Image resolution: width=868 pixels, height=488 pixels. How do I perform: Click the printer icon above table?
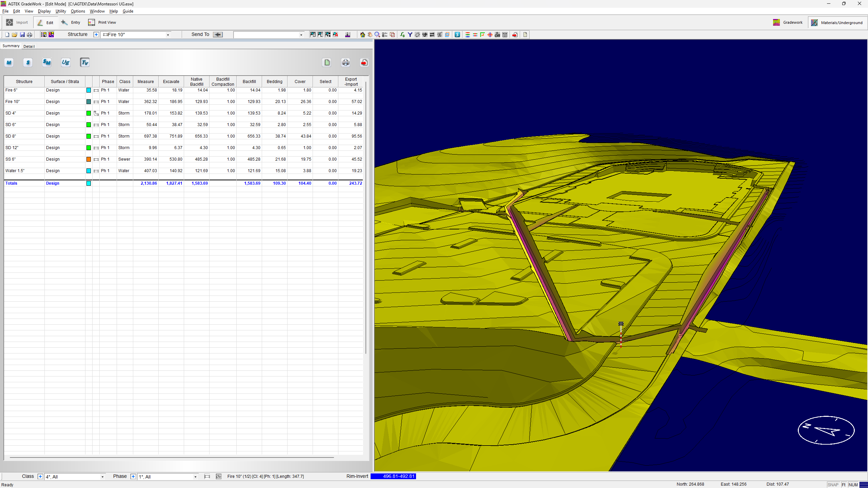tap(346, 62)
